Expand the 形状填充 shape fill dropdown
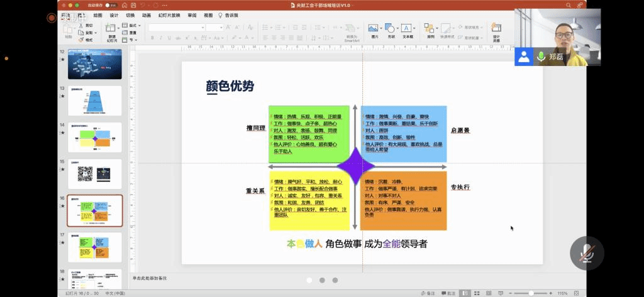The height and width of the screenshot is (297, 644). click(x=472, y=28)
